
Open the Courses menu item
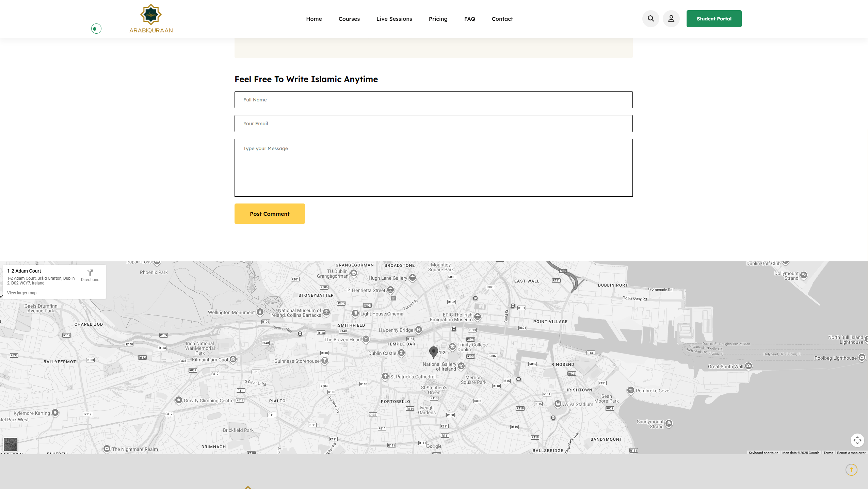tap(349, 19)
